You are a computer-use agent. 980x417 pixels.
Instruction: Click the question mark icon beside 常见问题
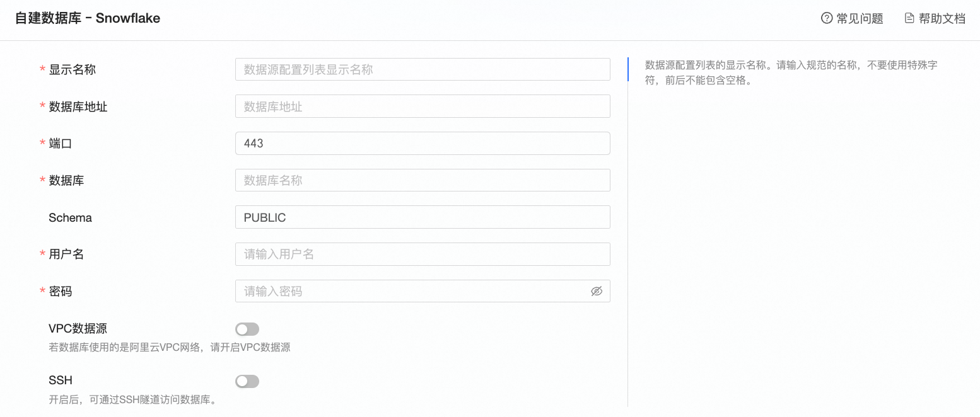point(827,18)
